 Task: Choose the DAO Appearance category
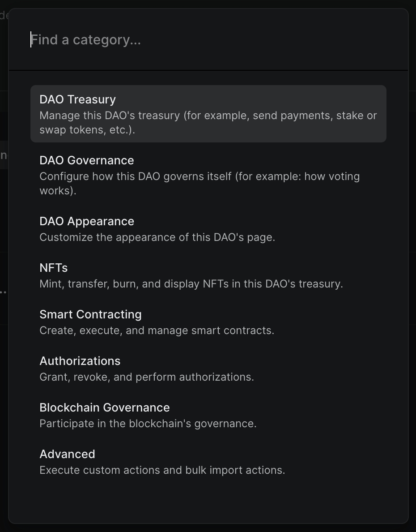87,221
